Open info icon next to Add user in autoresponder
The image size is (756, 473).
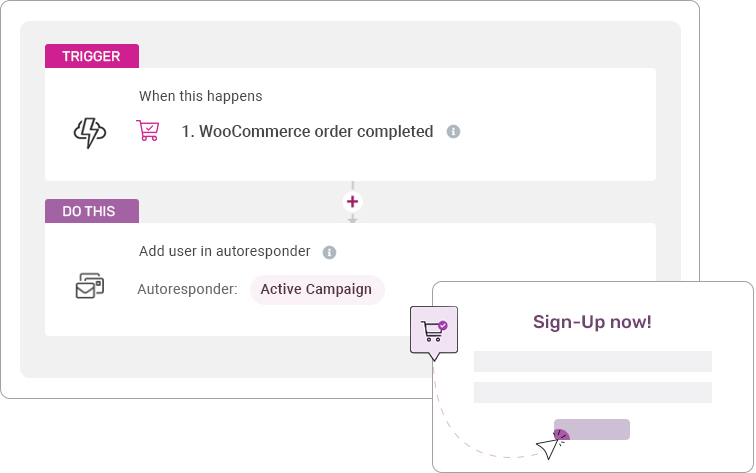click(329, 252)
